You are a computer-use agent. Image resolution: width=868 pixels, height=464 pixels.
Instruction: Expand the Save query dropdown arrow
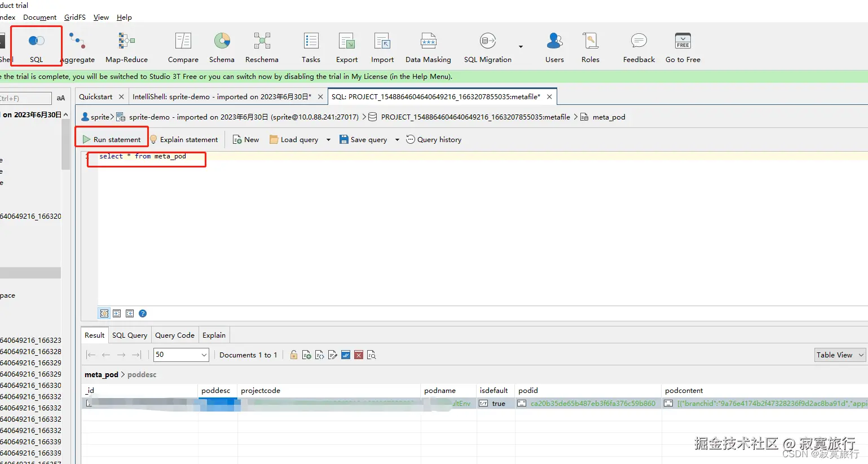pos(396,139)
